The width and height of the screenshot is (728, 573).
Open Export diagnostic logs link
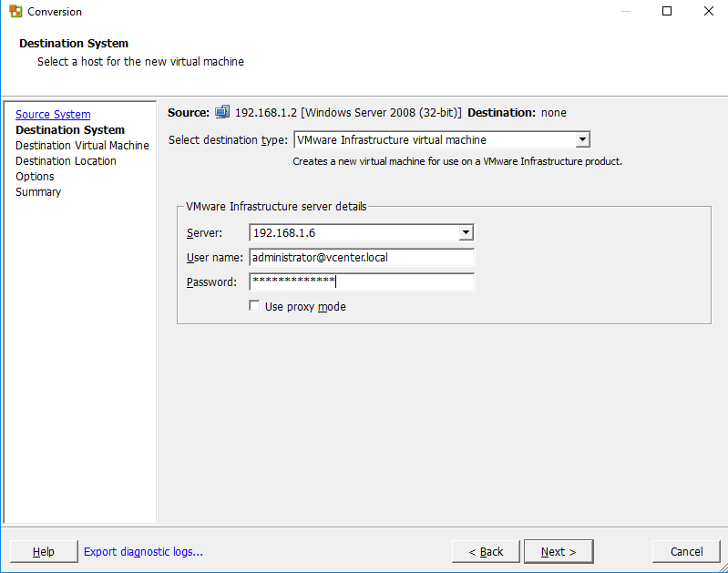coord(143,552)
